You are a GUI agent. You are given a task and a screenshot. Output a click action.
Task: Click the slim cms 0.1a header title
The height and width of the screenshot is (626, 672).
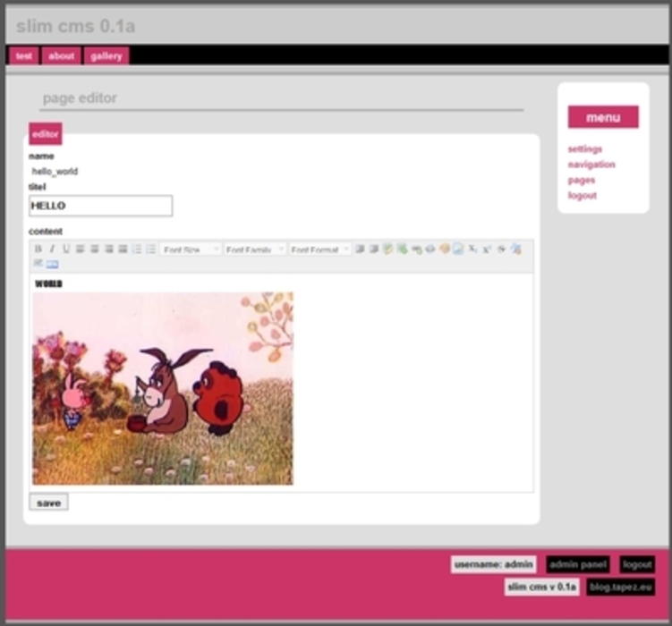tap(76, 26)
